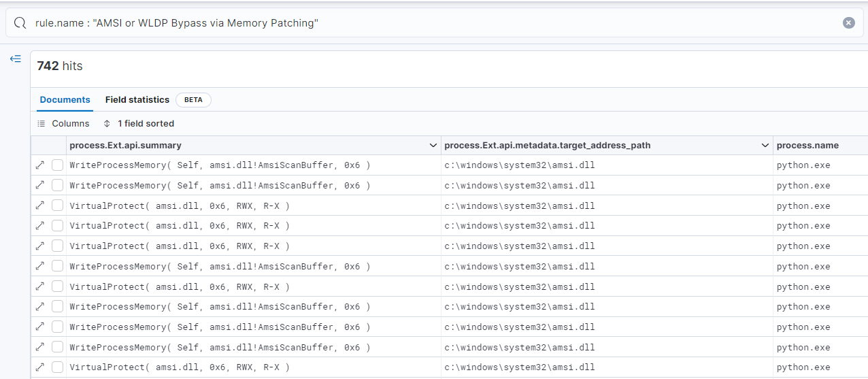Open the process.Ext.api.summary column header menu
This screenshot has width=868, height=379.
coord(433,146)
